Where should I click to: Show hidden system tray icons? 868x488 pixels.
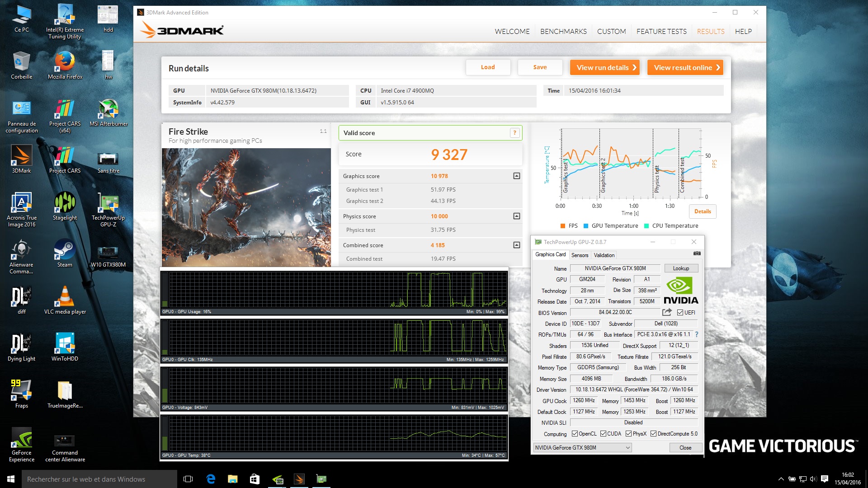point(781,479)
